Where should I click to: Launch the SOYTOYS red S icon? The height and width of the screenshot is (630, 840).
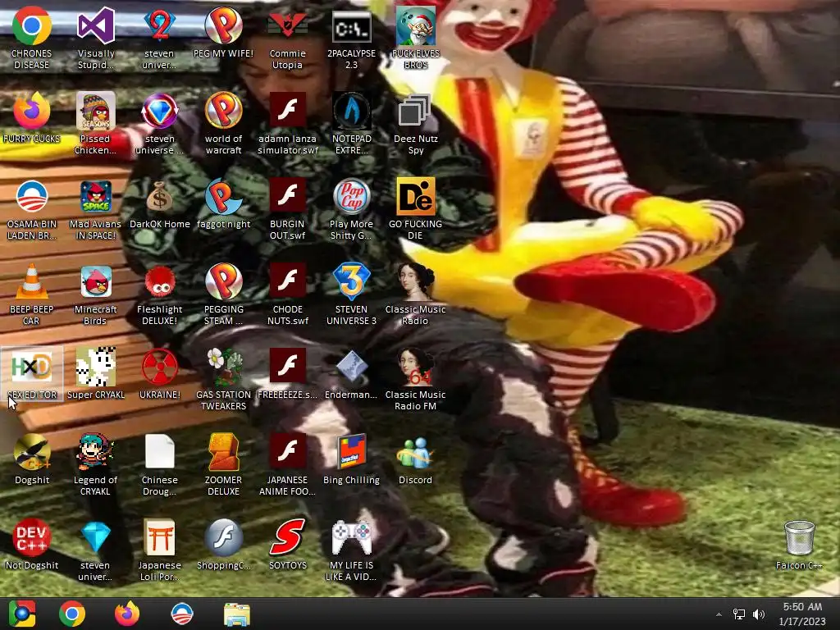click(x=288, y=537)
